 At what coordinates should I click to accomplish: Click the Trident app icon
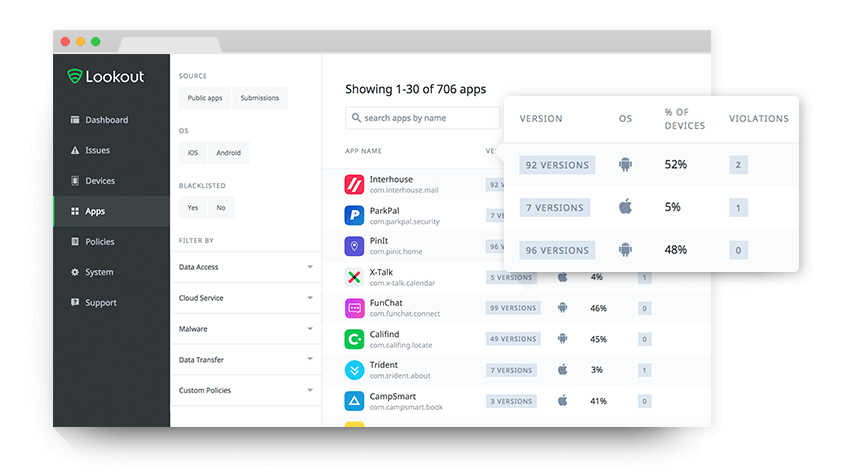354,370
